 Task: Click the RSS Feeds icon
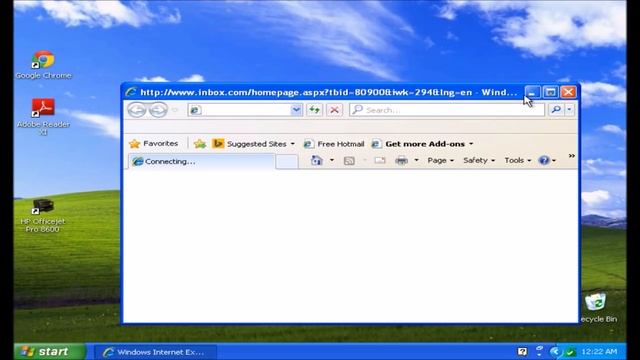tap(349, 161)
